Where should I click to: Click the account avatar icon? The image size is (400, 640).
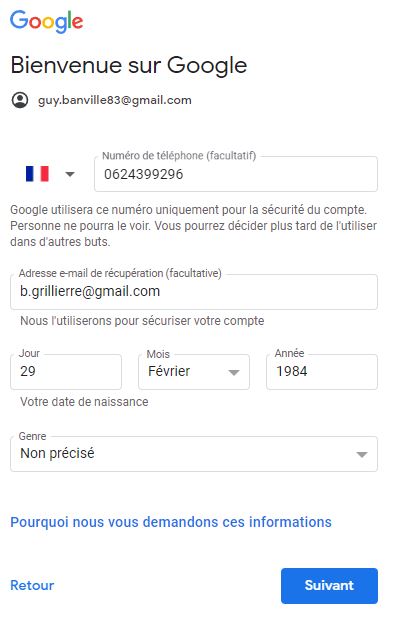point(20,100)
